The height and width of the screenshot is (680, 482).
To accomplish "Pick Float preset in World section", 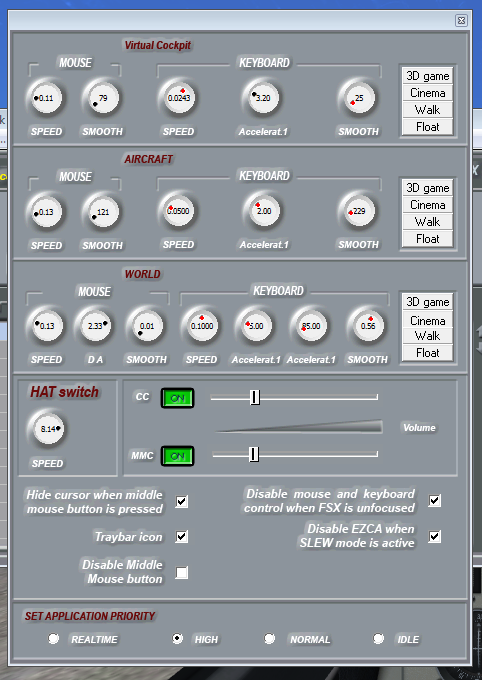I will tap(427, 353).
